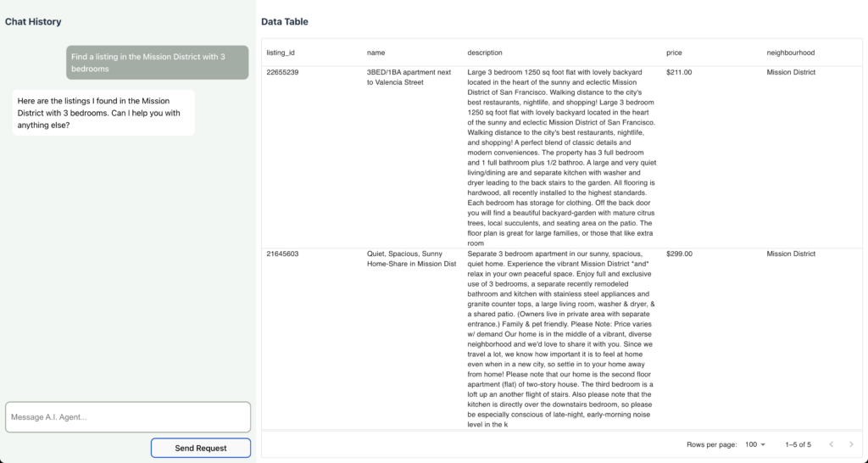
Task: Focus the Message A.I. Agent input
Action: [x=128, y=416]
